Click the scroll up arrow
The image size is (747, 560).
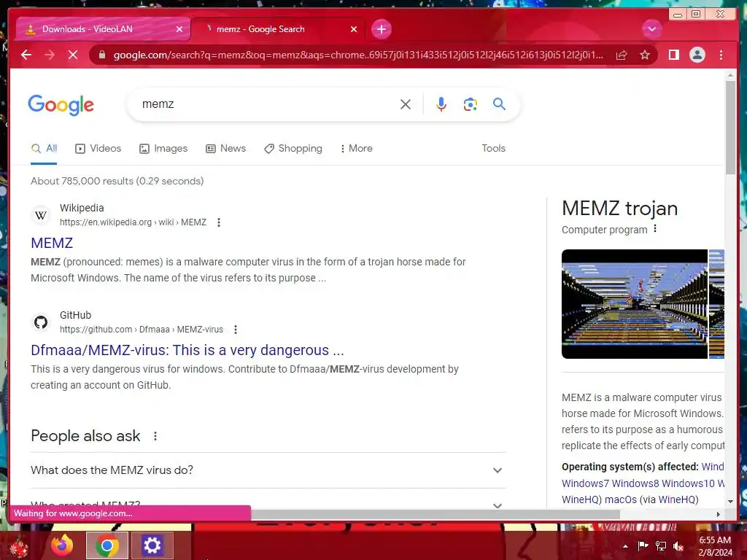[x=730, y=75]
